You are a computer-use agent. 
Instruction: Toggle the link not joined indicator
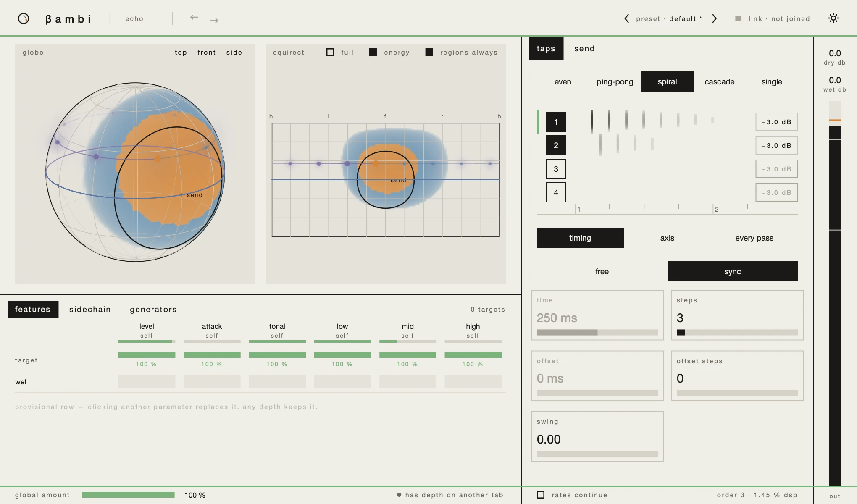coord(772,18)
